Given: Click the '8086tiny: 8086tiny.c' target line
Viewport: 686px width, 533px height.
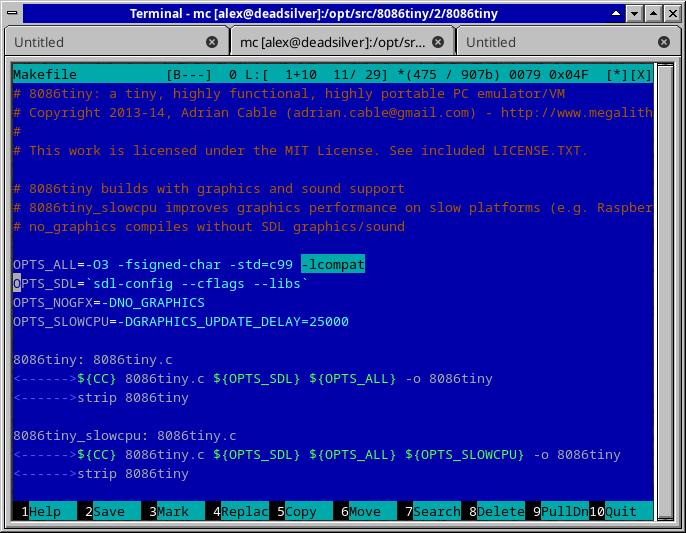Looking at the screenshot, I should point(93,360).
